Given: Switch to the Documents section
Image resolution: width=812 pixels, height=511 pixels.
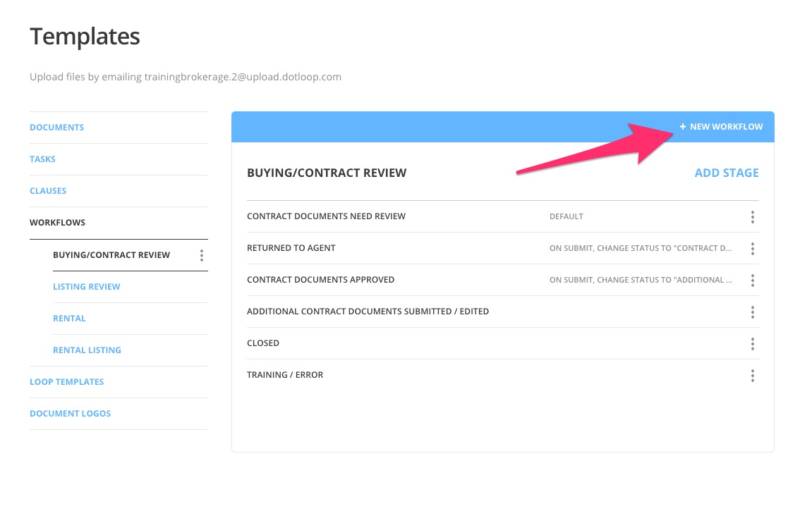Looking at the screenshot, I should (56, 127).
